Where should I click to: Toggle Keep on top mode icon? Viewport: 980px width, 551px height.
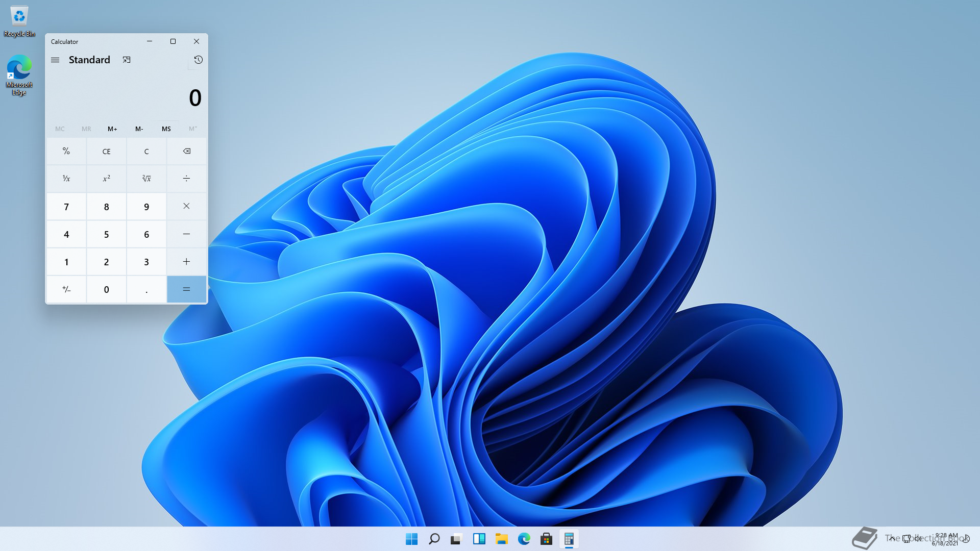pos(127,60)
